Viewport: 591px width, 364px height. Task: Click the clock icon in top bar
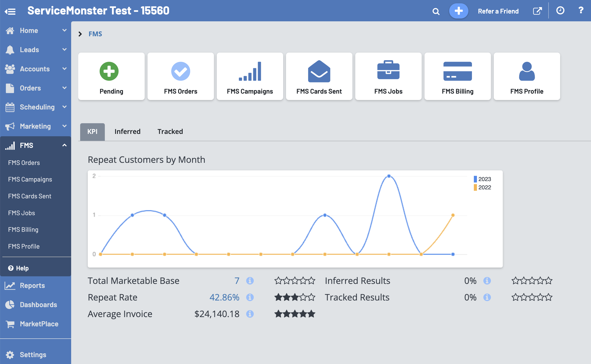pyautogui.click(x=560, y=11)
